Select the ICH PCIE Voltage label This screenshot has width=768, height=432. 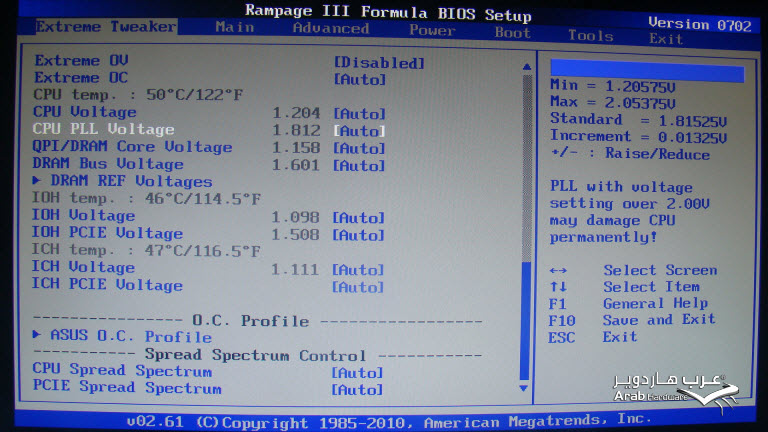107,285
